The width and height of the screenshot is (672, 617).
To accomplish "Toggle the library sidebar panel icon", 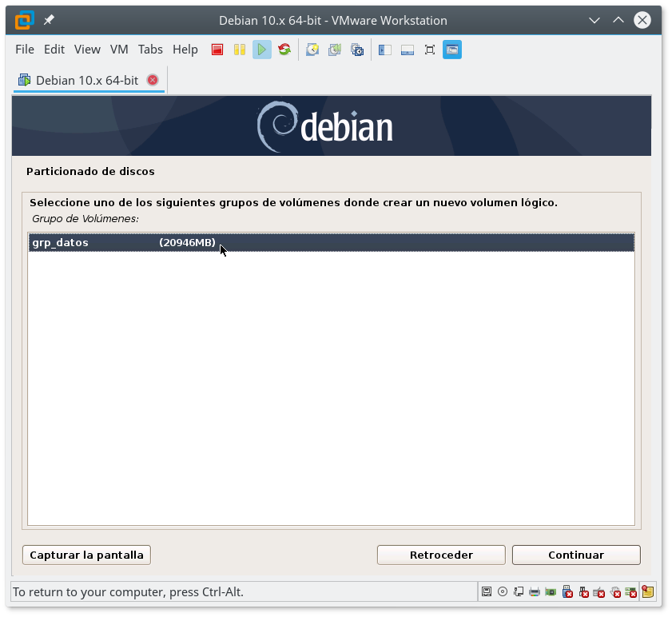I will pyautogui.click(x=385, y=50).
